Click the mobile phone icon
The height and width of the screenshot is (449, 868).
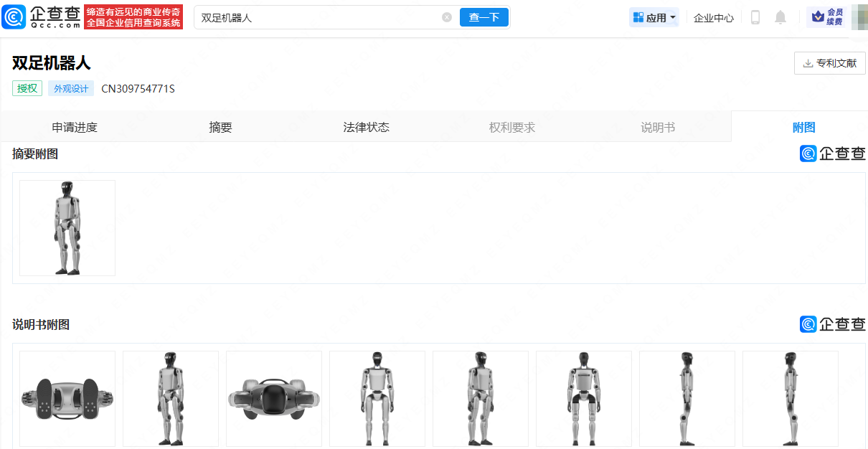click(x=755, y=17)
